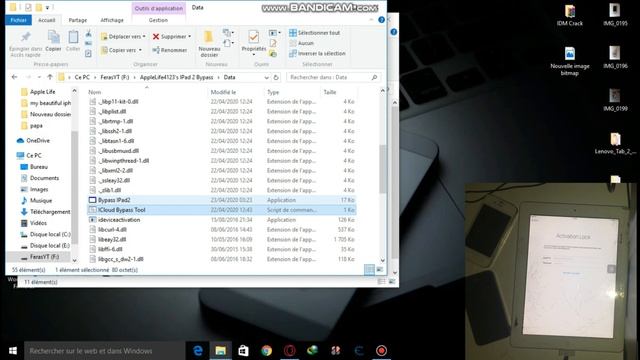Switch to Partage ribbon tab
Image resolution: width=640 pixels, height=360 pixels.
pyautogui.click(x=78, y=20)
